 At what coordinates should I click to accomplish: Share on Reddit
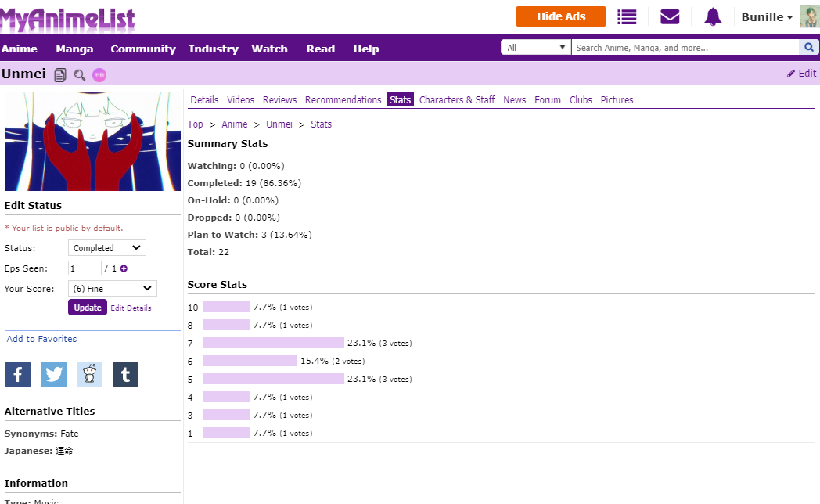pyautogui.click(x=89, y=374)
